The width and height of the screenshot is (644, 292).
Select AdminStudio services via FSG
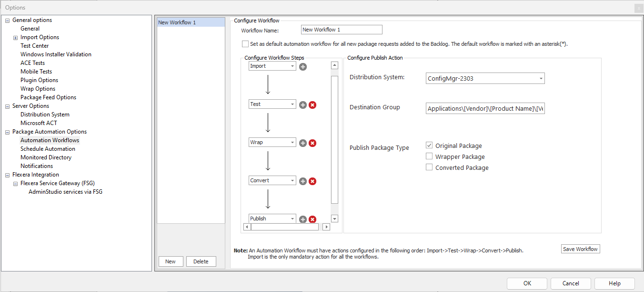click(65, 192)
